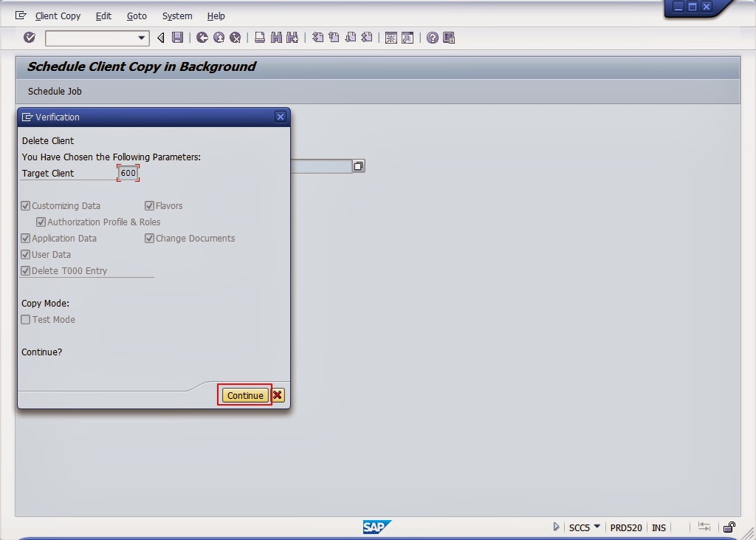The height and width of the screenshot is (540, 756).
Task: Click the Target Client 600 field
Action: tap(127, 172)
